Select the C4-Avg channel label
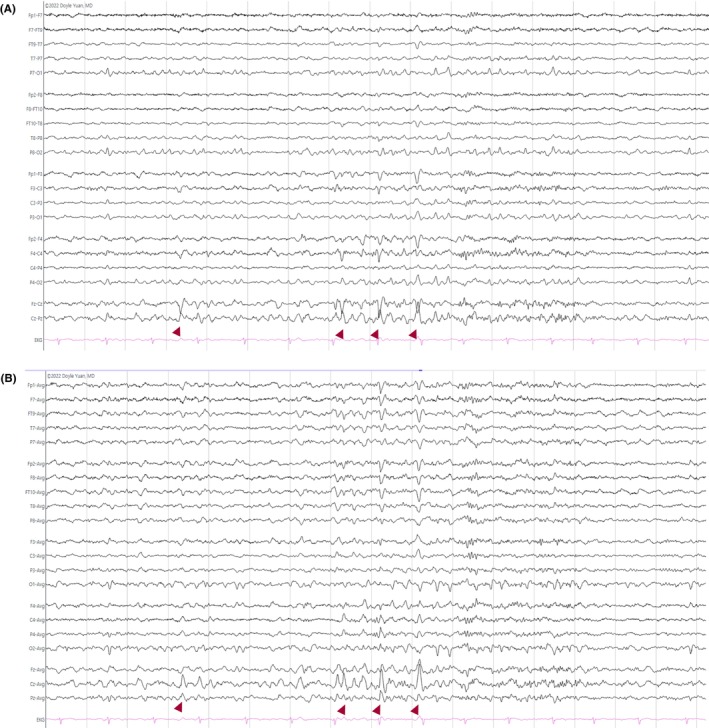 [x=37, y=620]
